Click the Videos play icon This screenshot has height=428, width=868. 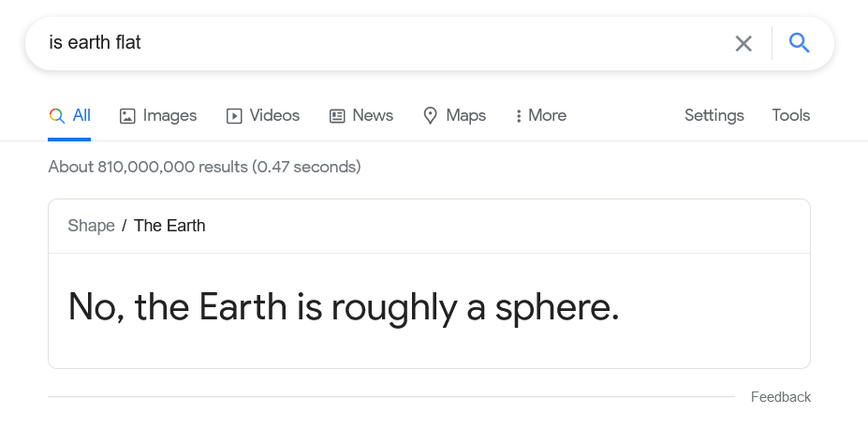click(x=234, y=116)
